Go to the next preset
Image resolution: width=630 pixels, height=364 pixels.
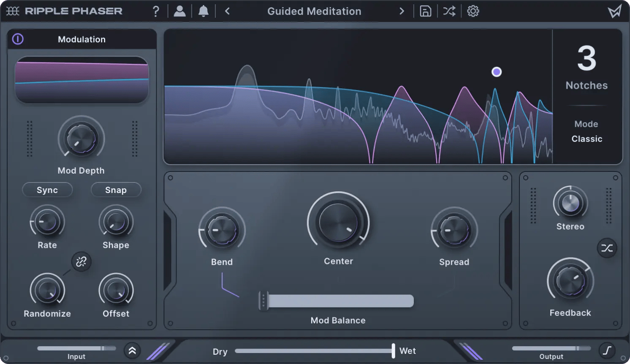click(402, 11)
